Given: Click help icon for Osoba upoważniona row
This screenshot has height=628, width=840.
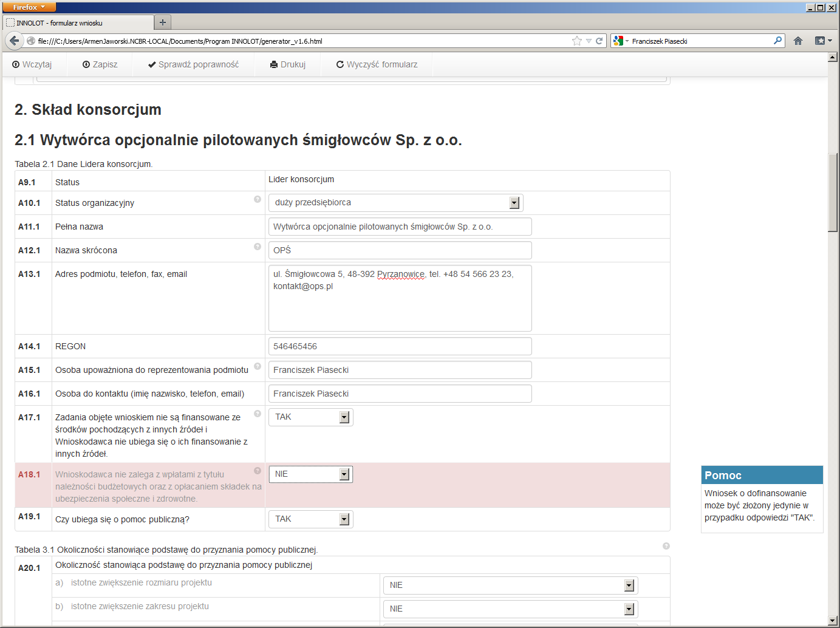Looking at the screenshot, I should [x=258, y=366].
